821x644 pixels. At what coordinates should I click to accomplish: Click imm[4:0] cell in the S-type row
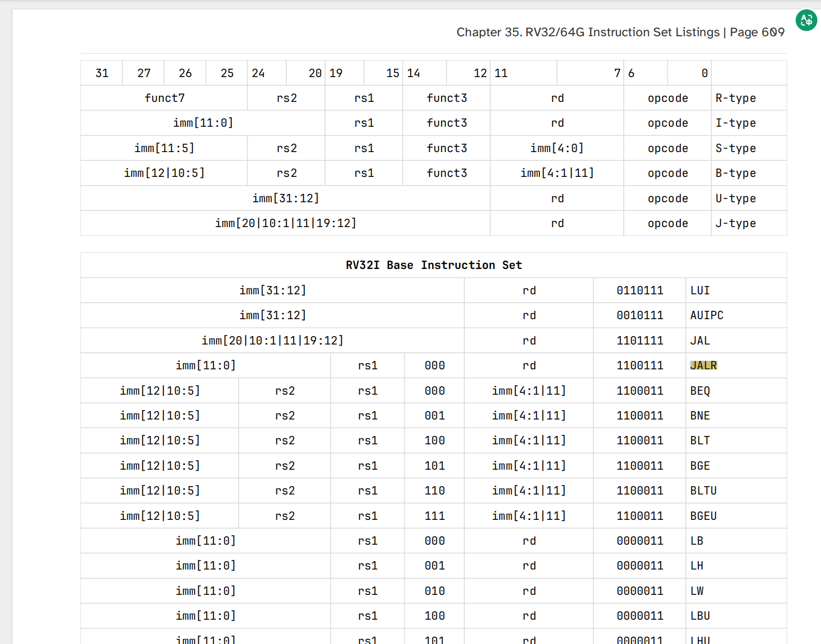tap(557, 148)
